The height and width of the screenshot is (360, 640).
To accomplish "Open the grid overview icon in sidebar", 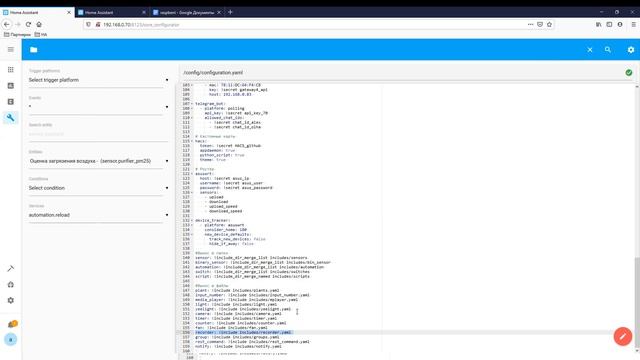I will click(11, 69).
